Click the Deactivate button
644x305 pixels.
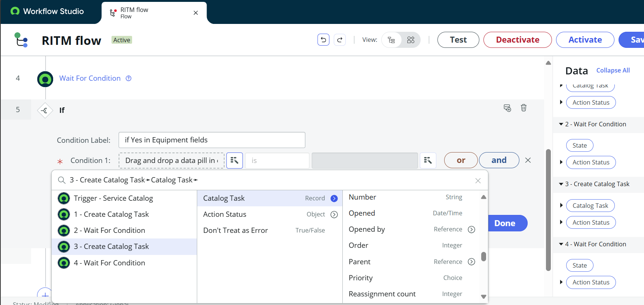(518, 40)
